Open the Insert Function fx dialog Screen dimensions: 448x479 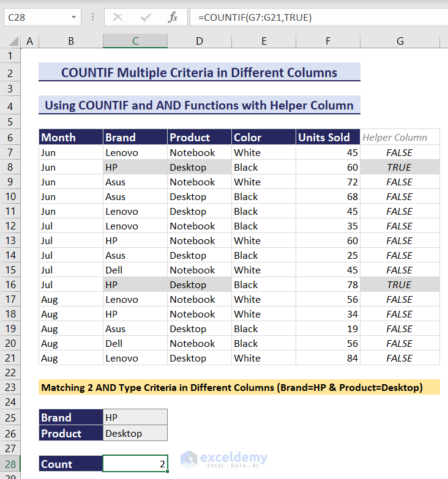click(173, 17)
